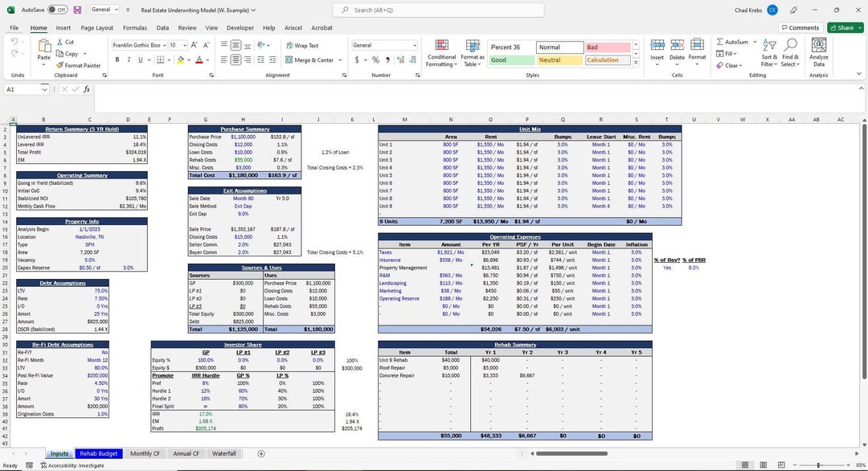This screenshot has height=471, width=868.
Task: Open the font size dropdown
Action: pos(185,45)
